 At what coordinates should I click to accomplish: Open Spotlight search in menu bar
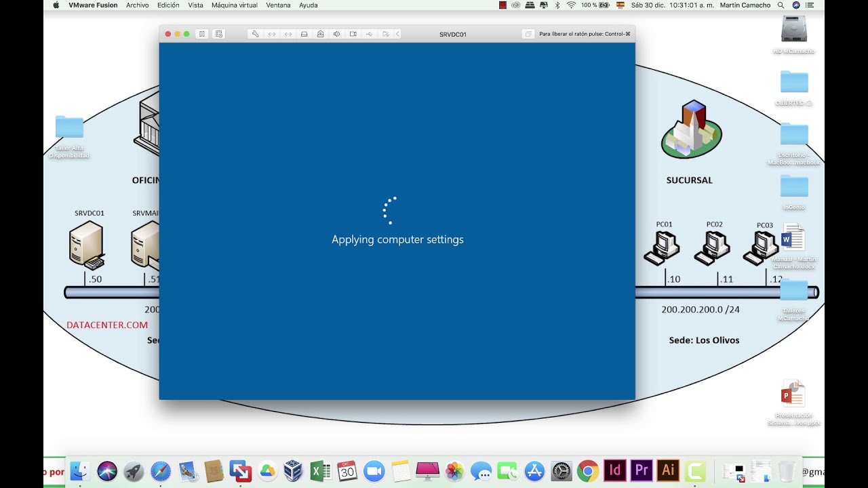coord(781,5)
